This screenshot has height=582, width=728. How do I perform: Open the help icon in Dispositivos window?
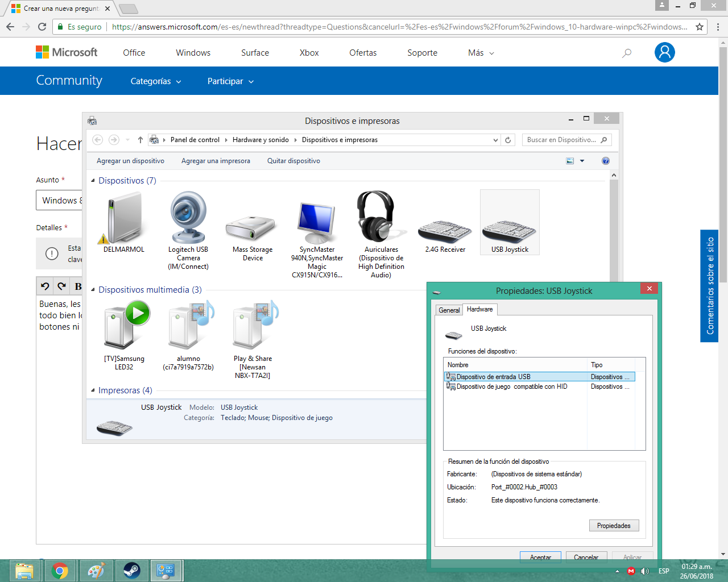coord(606,161)
